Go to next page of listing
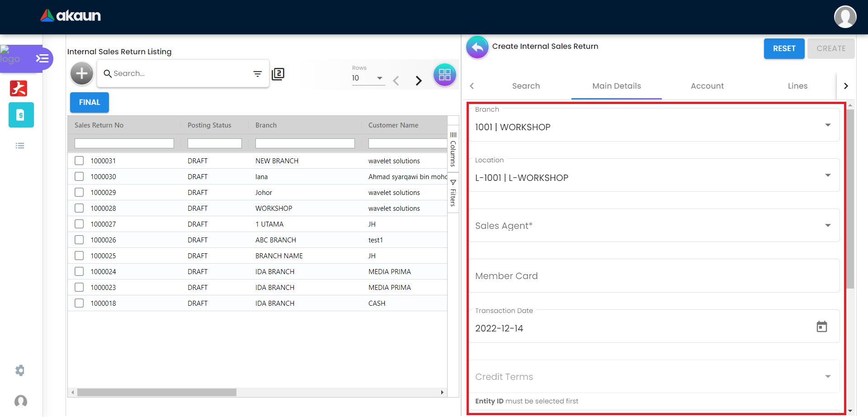 coord(419,81)
